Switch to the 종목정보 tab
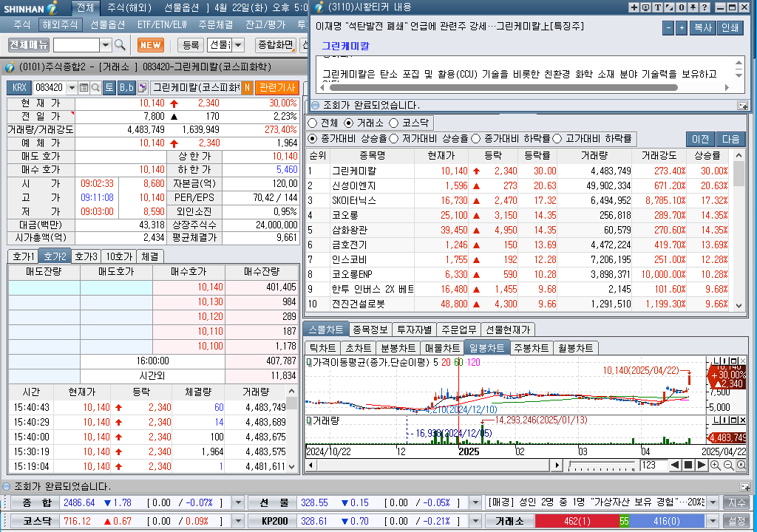 pyautogui.click(x=370, y=330)
